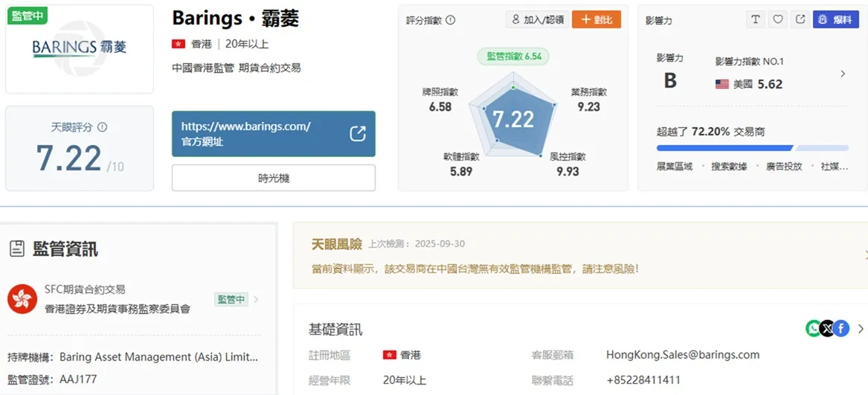Click the 監管資訊 document icon

tap(17, 249)
